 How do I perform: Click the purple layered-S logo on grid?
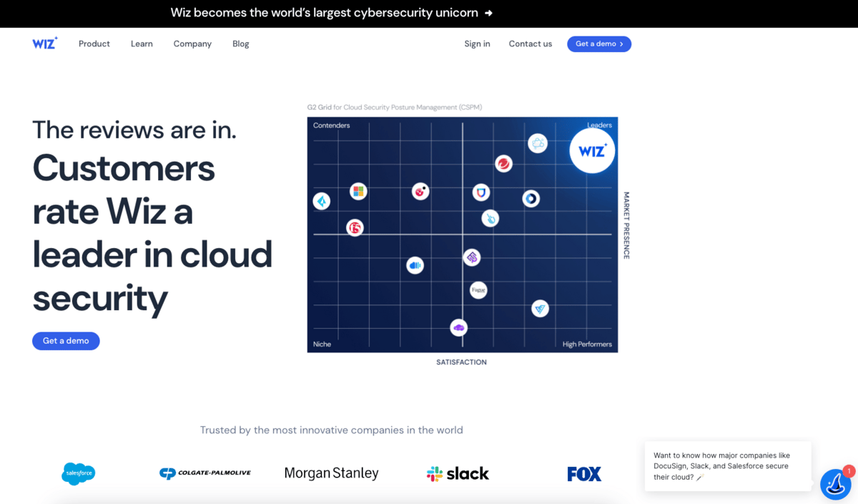pyautogui.click(x=471, y=257)
